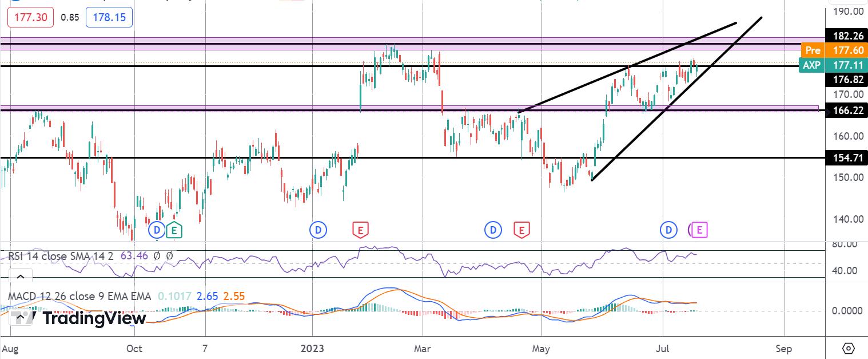Click the blue buy price 178.15 button
Screen dimensions: 868x359
point(109,17)
